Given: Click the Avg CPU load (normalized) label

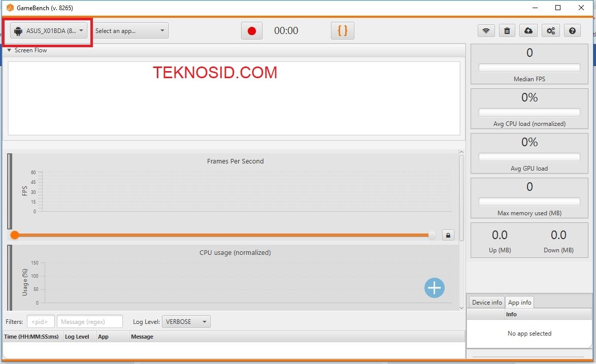Looking at the screenshot, I should (529, 124).
